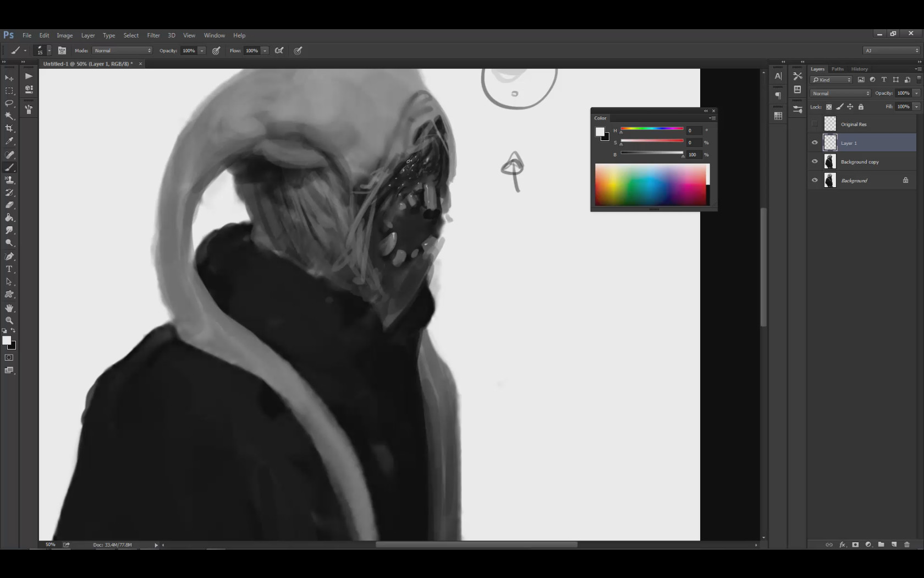The width and height of the screenshot is (924, 578).
Task: Open the Filter menu
Action: [153, 35]
